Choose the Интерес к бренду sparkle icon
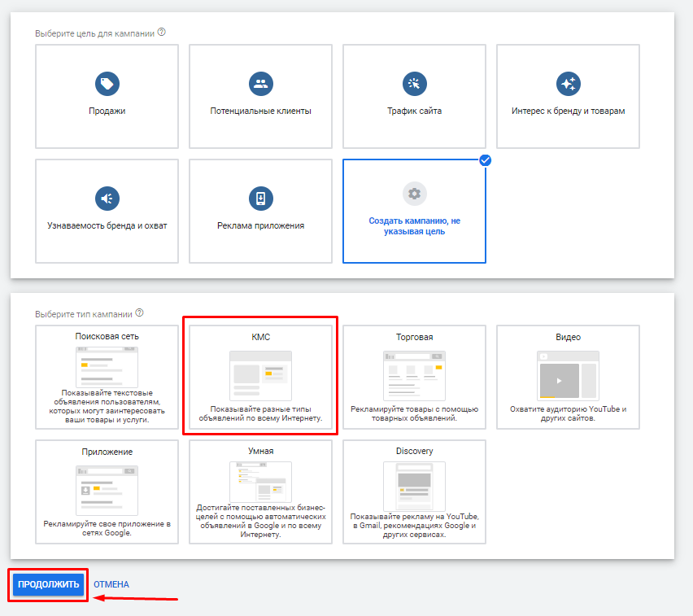Viewport: 693px width, 616px height. tap(568, 83)
